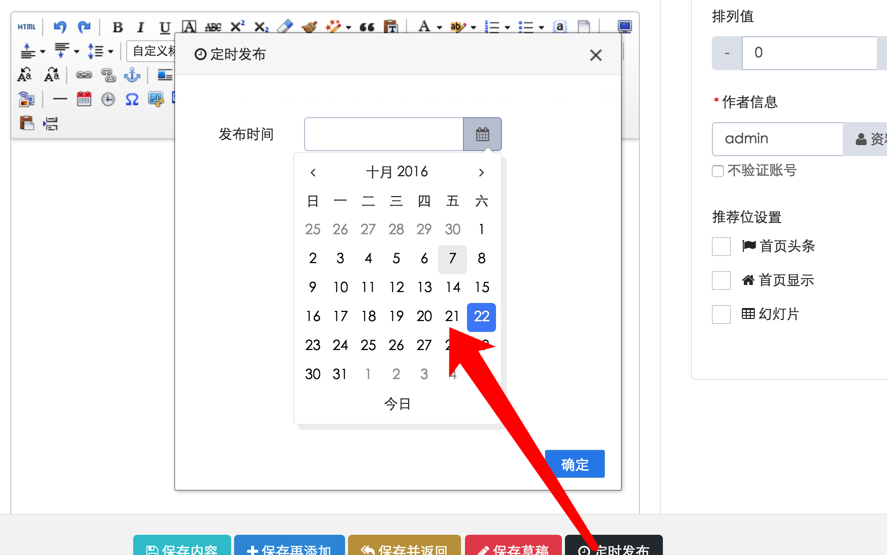Click the 保存再添加 button
This screenshot has height=555, width=887.
(x=289, y=548)
